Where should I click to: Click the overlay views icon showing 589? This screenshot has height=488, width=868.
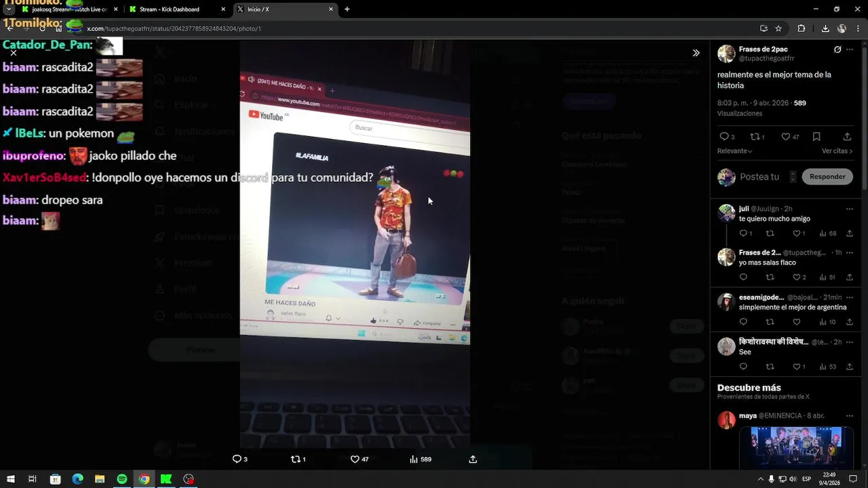[420, 459]
